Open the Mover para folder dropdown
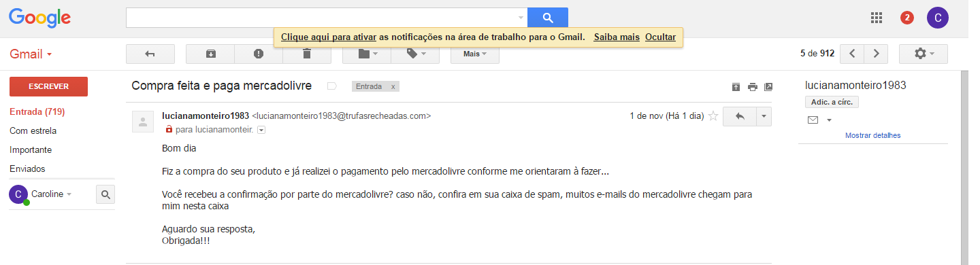Image resolution: width=980 pixels, height=265 pixels. (x=367, y=54)
